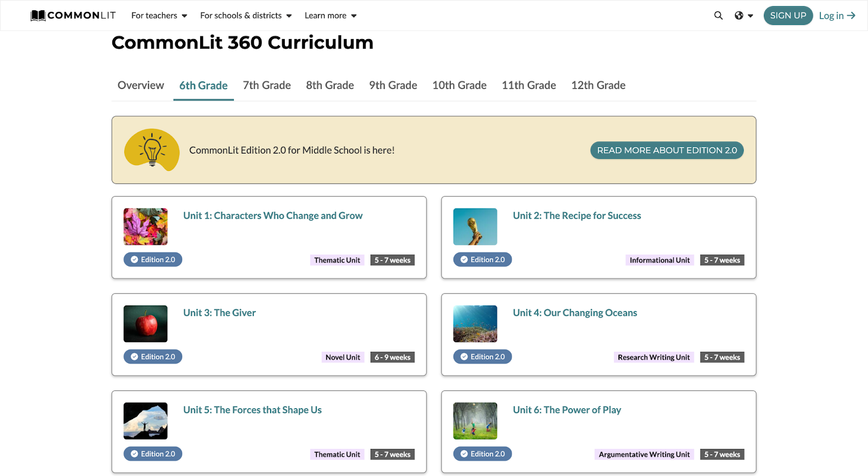Click the 6 - 9 weeks label
The width and height of the screenshot is (868, 476).
[393, 357]
